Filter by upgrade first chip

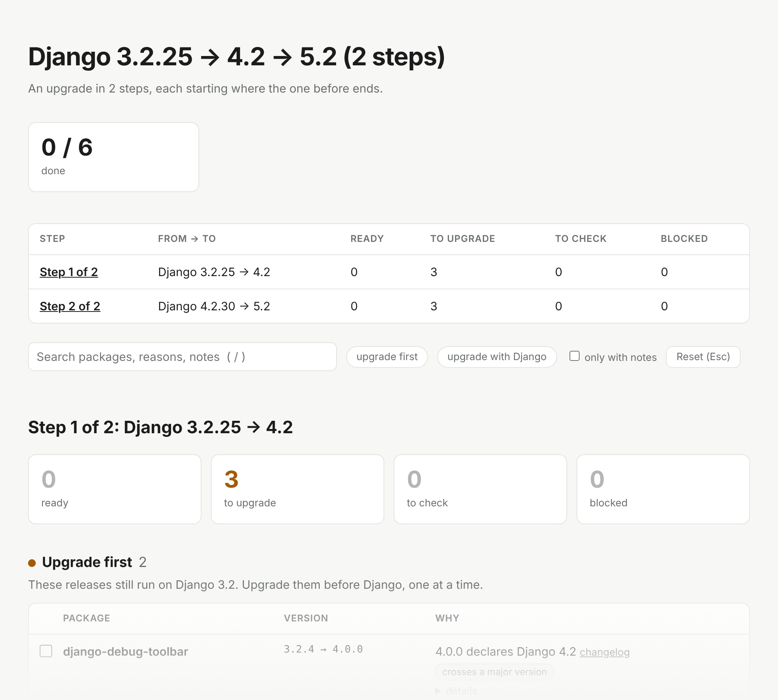pos(387,357)
